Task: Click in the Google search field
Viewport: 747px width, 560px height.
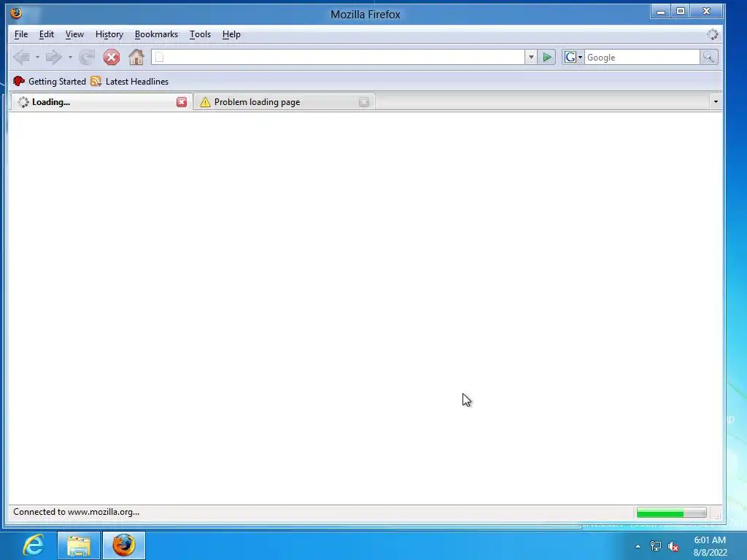Action: pos(642,57)
